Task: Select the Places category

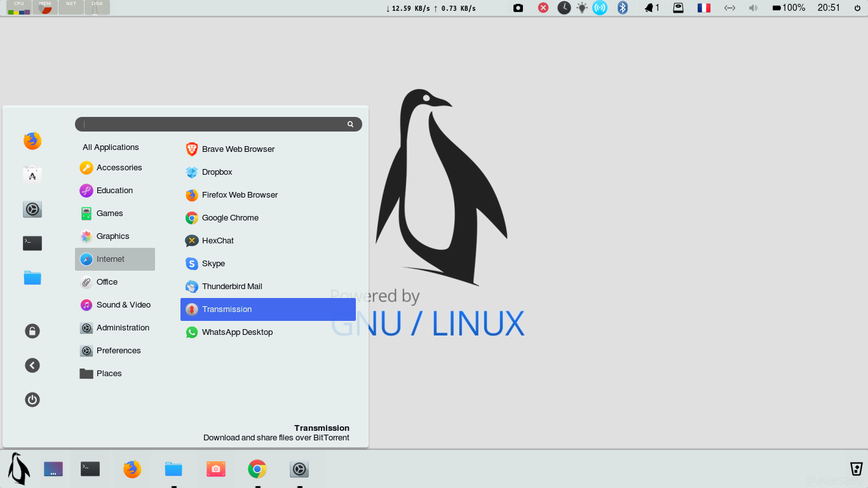Action: tap(115, 374)
